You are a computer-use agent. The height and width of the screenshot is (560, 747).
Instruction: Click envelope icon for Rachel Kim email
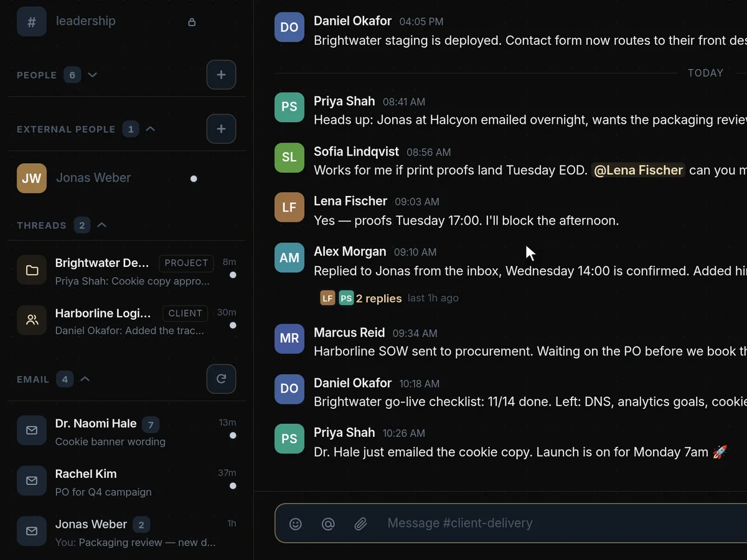point(32,481)
